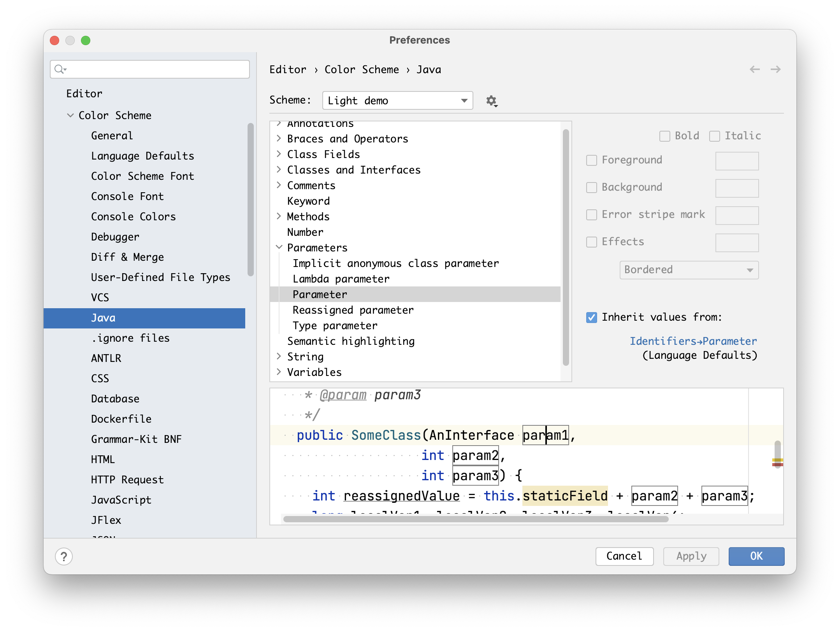
Task: Select Java in the settings sidebar
Action: coord(103,318)
